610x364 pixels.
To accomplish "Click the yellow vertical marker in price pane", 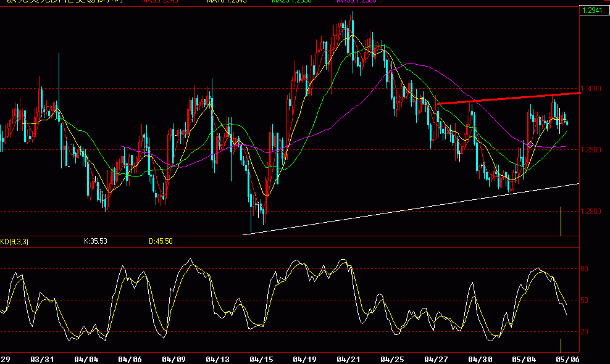I will click(561, 221).
